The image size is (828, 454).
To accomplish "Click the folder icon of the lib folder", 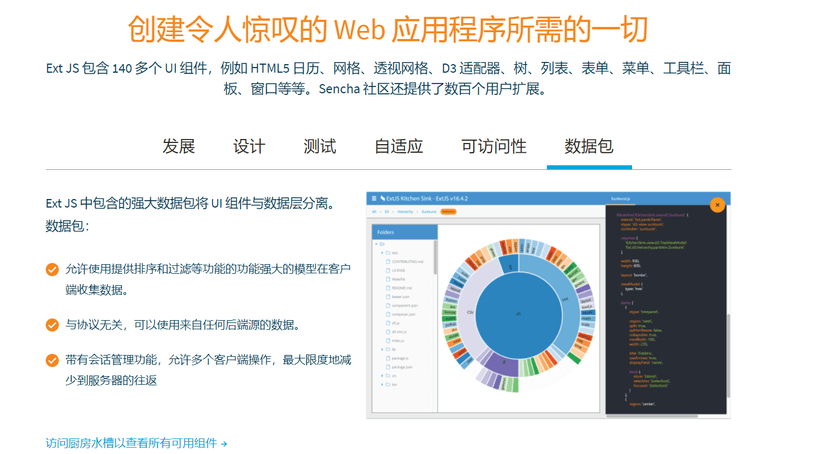I will pyautogui.click(x=388, y=349).
